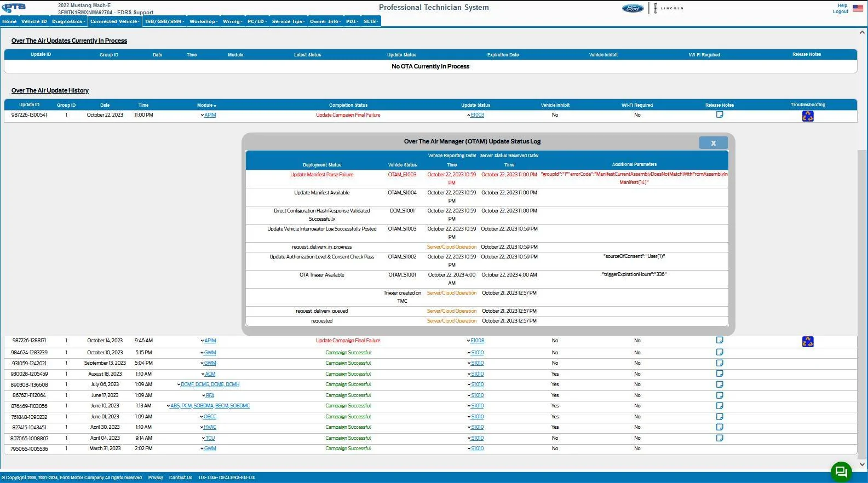868x483 pixels.
Task: Expand the Workshop menu
Action: (x=204, y=21)
